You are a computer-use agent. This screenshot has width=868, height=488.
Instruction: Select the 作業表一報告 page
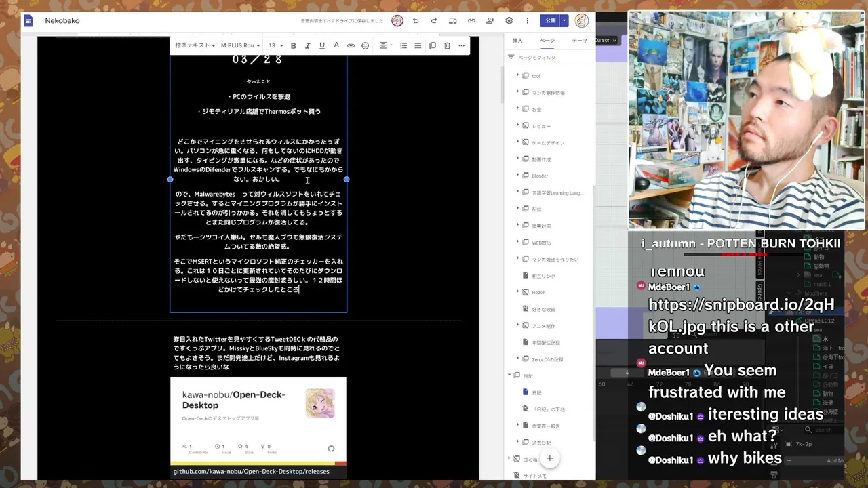(546, 426)
